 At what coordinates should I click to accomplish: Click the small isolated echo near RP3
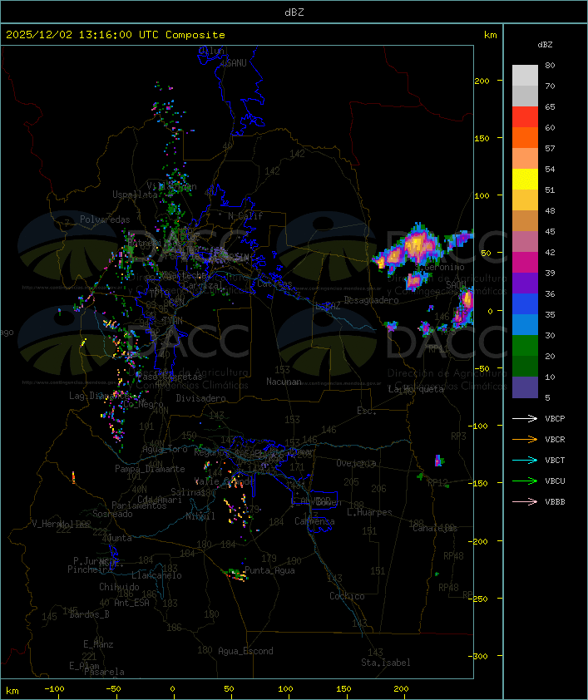tap(438, 461)
